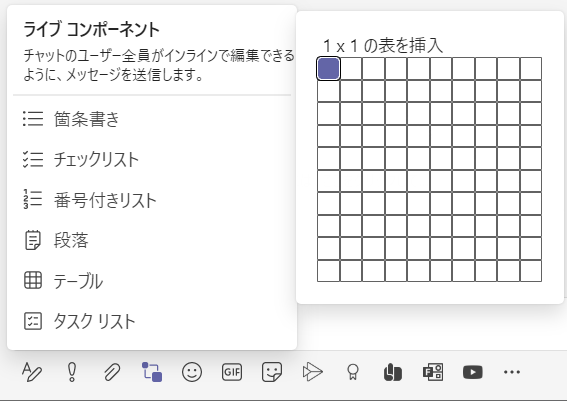Choose テーブル table component

click(x=152, y=281)
